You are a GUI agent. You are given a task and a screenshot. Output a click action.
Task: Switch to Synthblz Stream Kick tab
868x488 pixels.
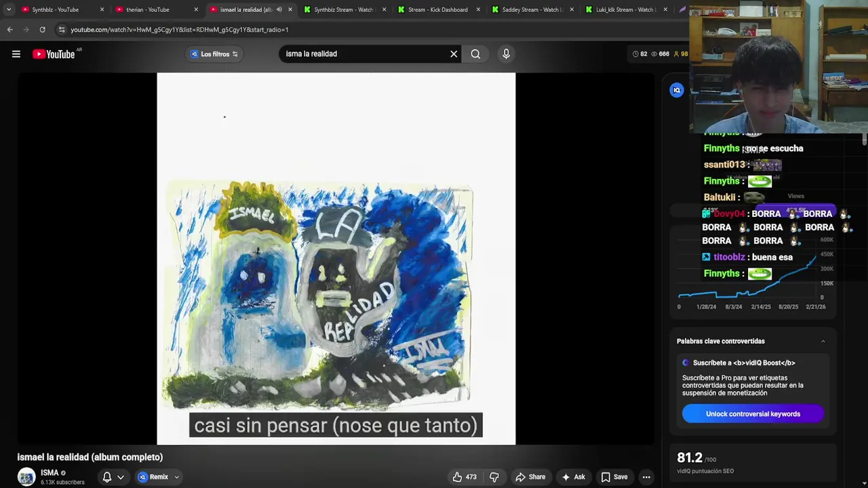(343, 9)
